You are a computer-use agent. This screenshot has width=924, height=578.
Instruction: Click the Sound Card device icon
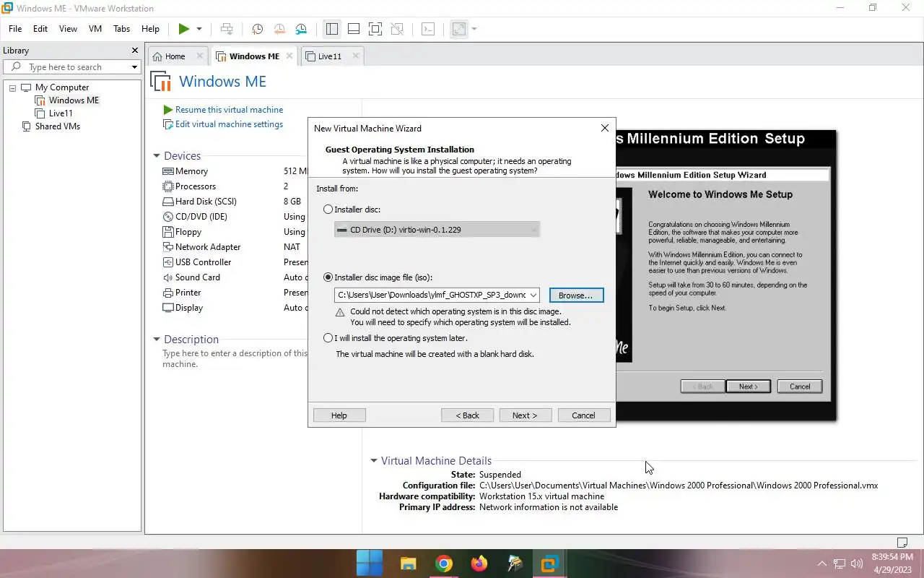point(168,277)
